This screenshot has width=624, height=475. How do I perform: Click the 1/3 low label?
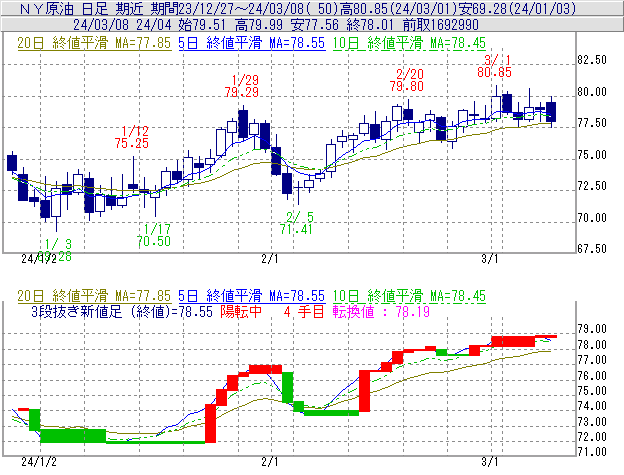56,250
